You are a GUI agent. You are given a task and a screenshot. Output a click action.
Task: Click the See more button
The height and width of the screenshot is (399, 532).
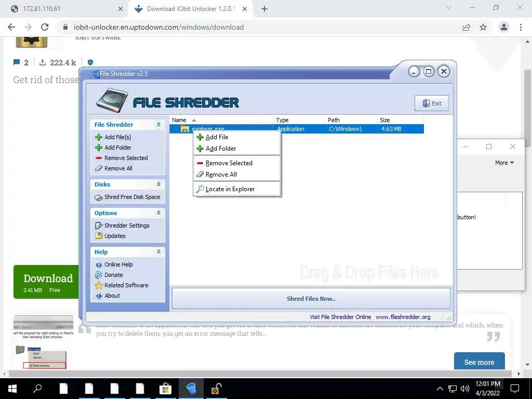pos(479,362)
